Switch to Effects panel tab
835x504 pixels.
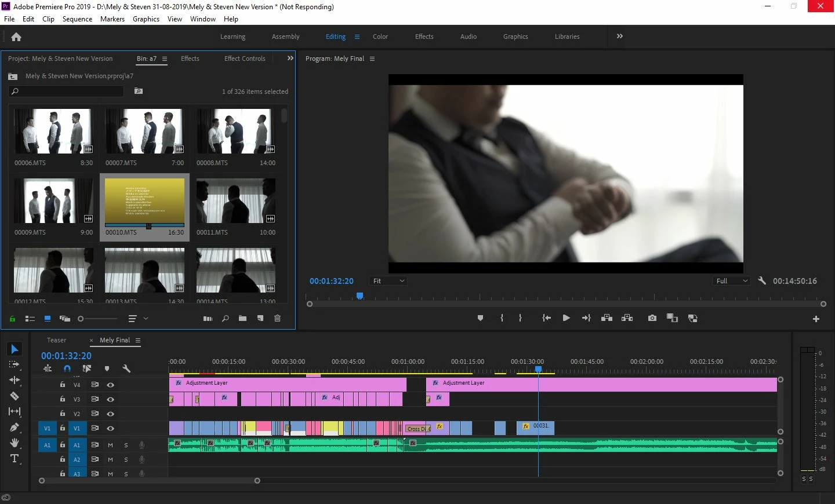click(x=190, y=59)
